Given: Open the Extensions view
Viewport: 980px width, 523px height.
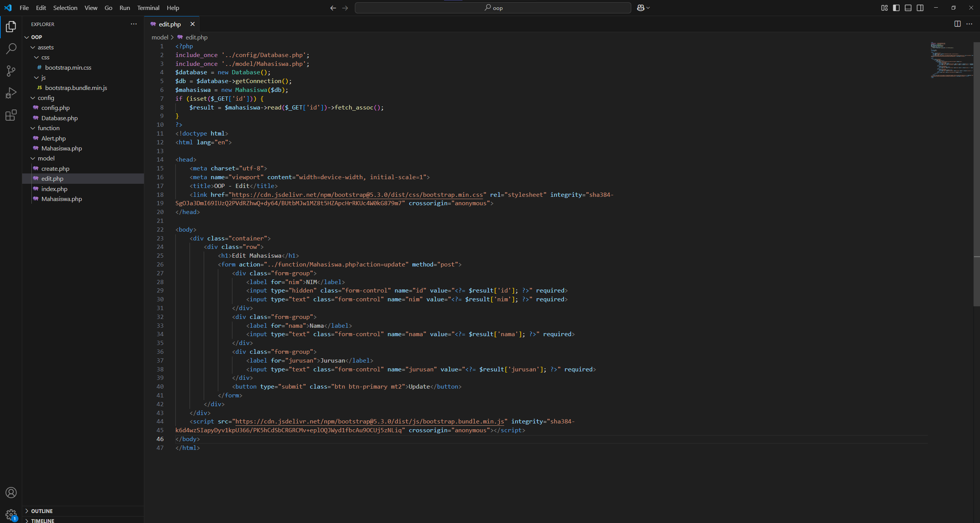Looking at the screenshot, I should (x=11, y=115).
